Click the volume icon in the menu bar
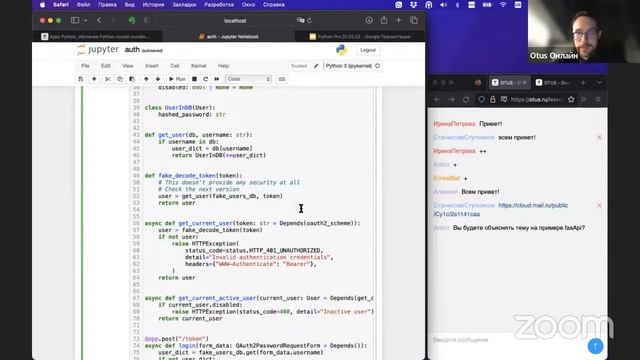Viewport: 640px width, 360px height. 443,4
